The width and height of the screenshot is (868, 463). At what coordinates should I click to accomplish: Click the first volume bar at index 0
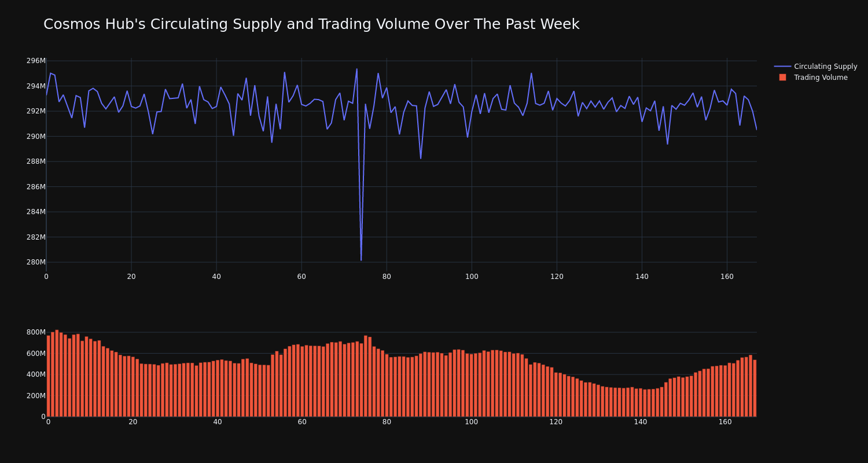[48, 376]
